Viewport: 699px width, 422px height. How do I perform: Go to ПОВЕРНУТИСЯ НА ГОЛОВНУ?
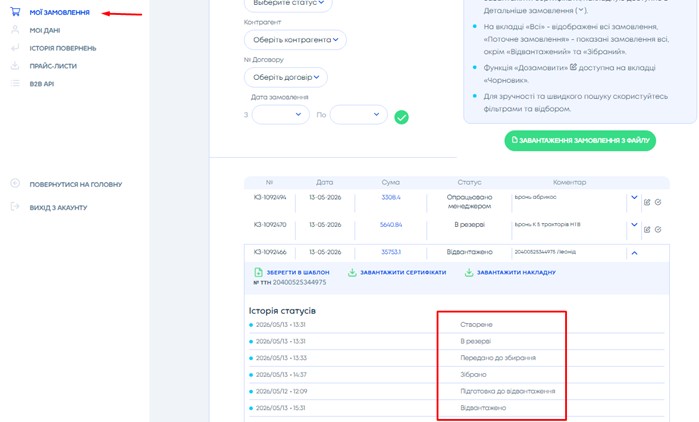76,184
